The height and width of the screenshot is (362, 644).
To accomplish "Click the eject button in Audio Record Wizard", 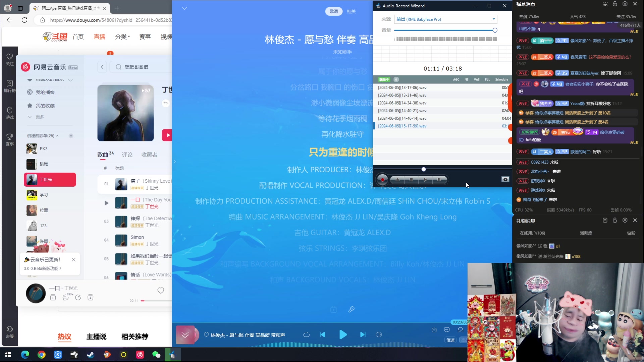I will pos(397,180).
